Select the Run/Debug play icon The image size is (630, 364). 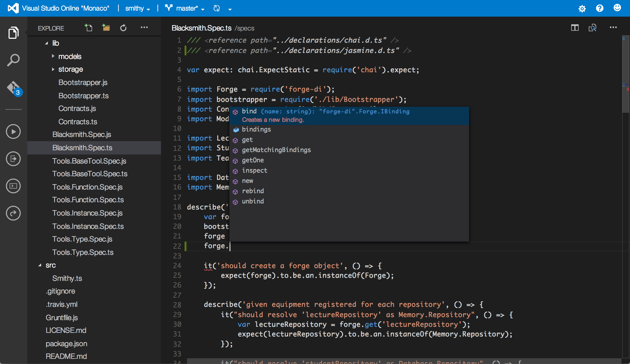[13, 131]
